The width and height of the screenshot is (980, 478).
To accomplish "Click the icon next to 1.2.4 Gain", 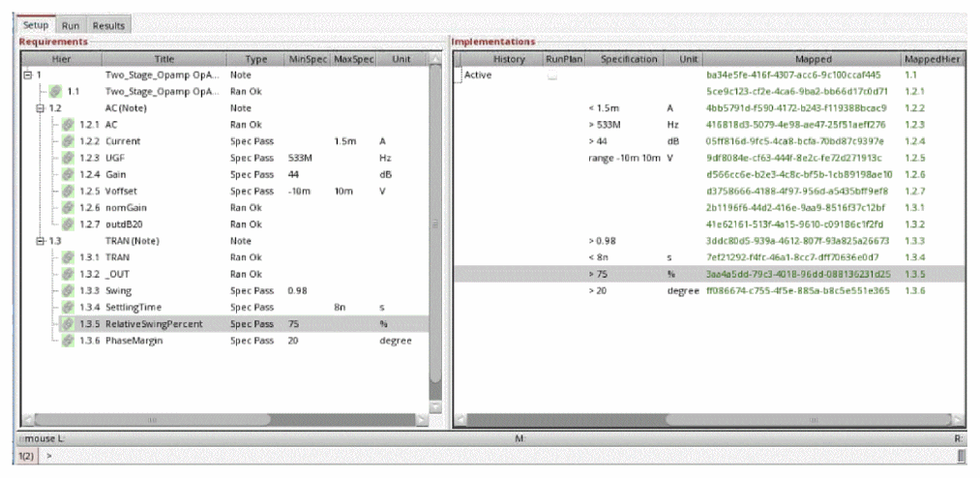I will pos(69,173).
